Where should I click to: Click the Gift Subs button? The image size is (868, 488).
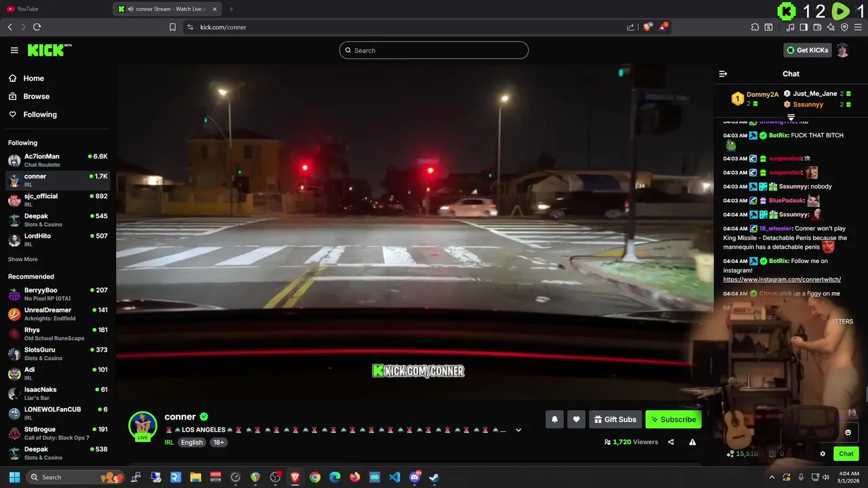click(615, 420)
